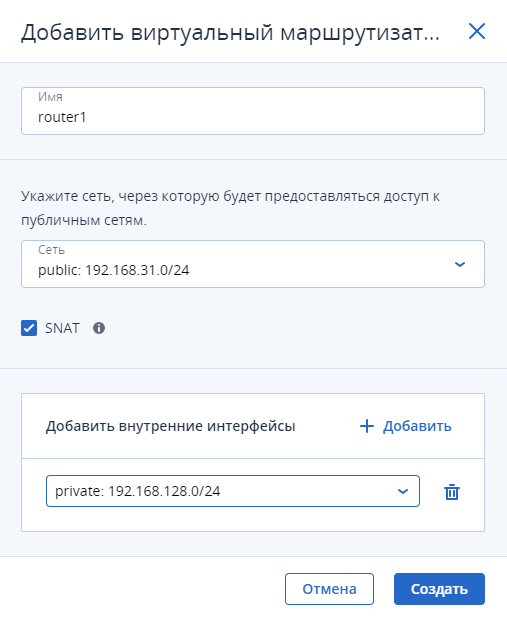The width and height of the screenshot is (507, 617).
Task: Click the chevron arrow in the Сеть field
Action: pos(460,264)
